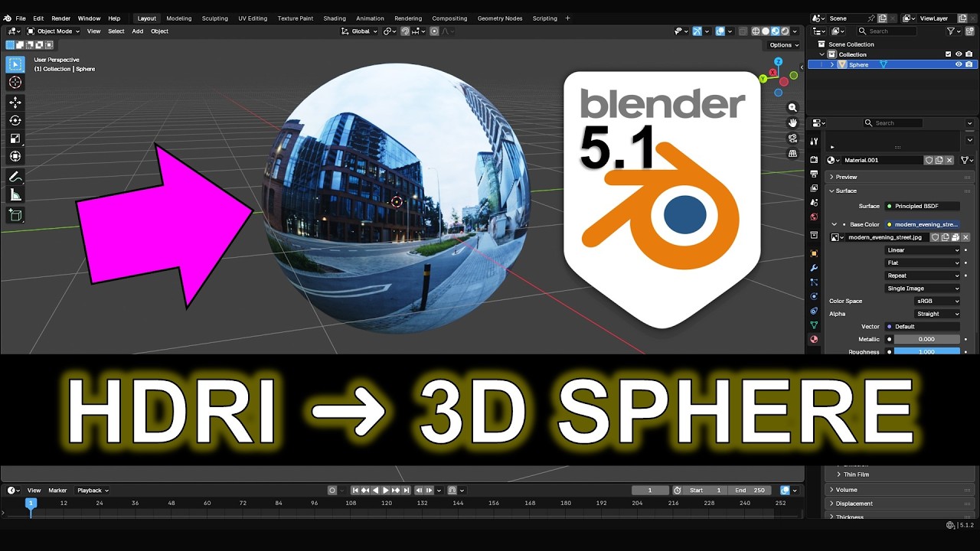Toggle Collection exclude checkbox in outliner
980x551 pixels.
click(x=948, y=54)
